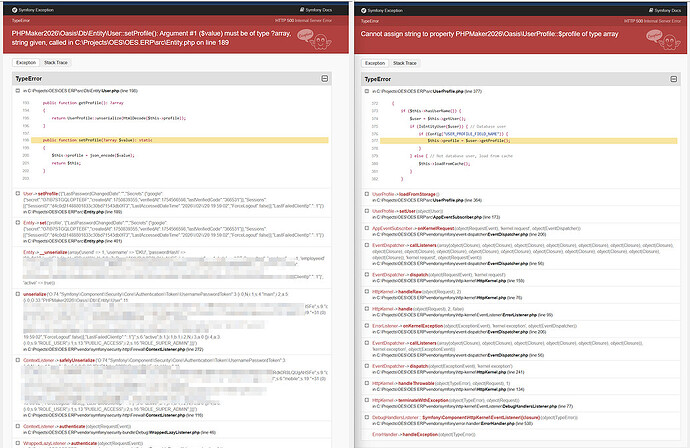The height and width of the screenshot is (448, 690).
Task: Collapse the UserProfile.php line 377 trace entry
Action: coord(367,91)
